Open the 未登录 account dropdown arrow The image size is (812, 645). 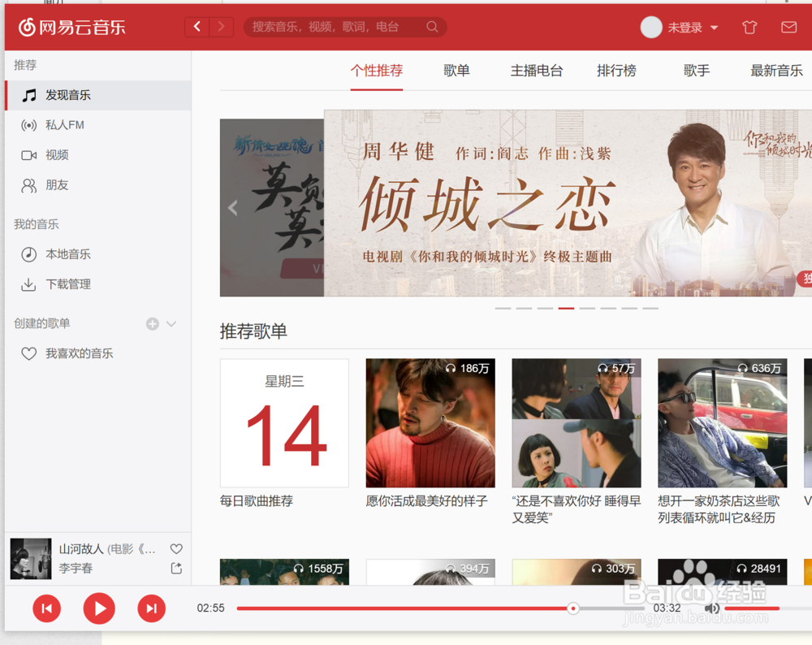(714, 28)
